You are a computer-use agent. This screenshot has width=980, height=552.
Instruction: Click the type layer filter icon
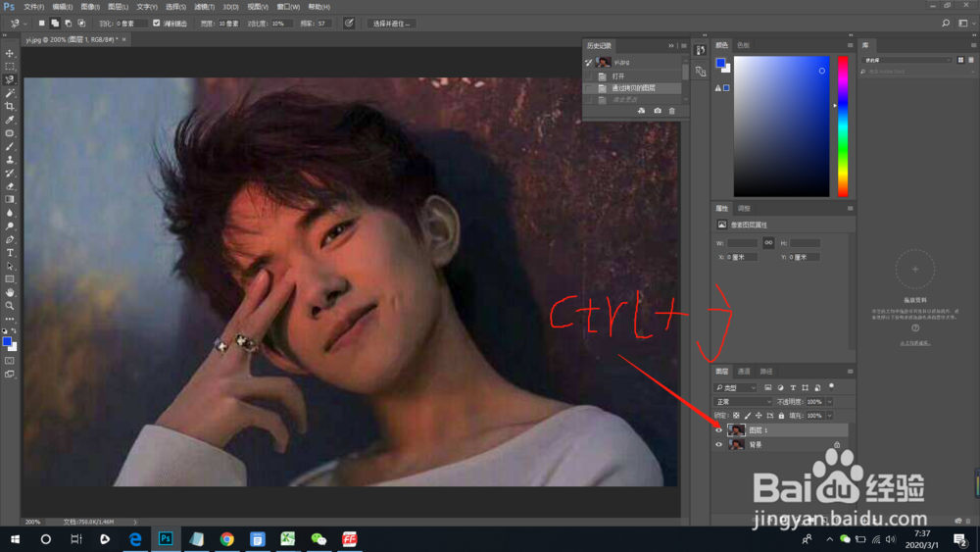point(793,387)
